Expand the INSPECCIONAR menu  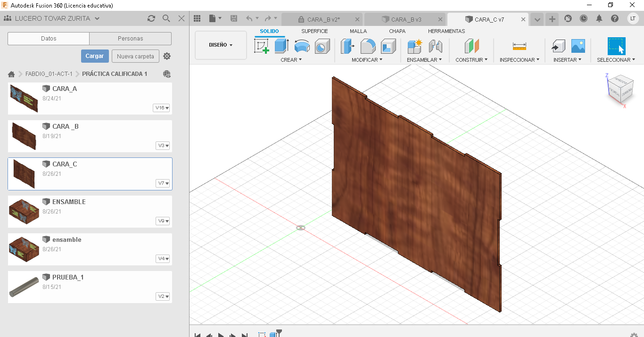520,60
